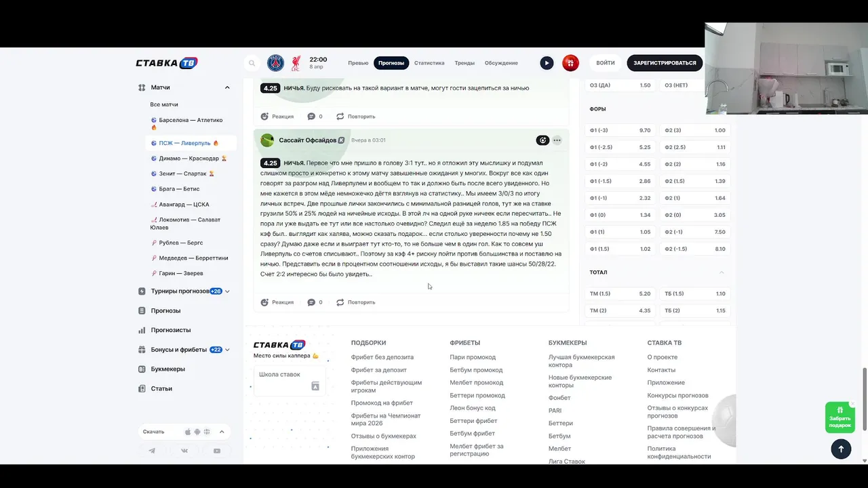Click the Прогнозисты bar chart icon
The image size is (868, 488).
click(142, 330)
